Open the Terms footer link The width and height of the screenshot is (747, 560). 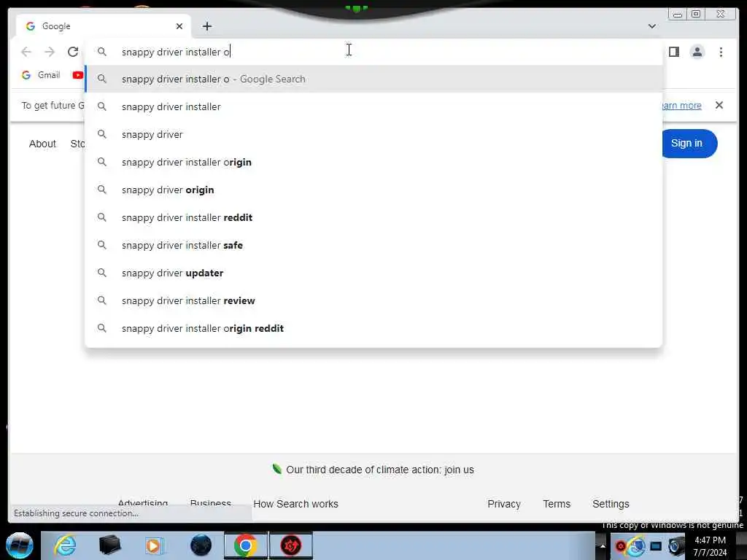(557, 504)
